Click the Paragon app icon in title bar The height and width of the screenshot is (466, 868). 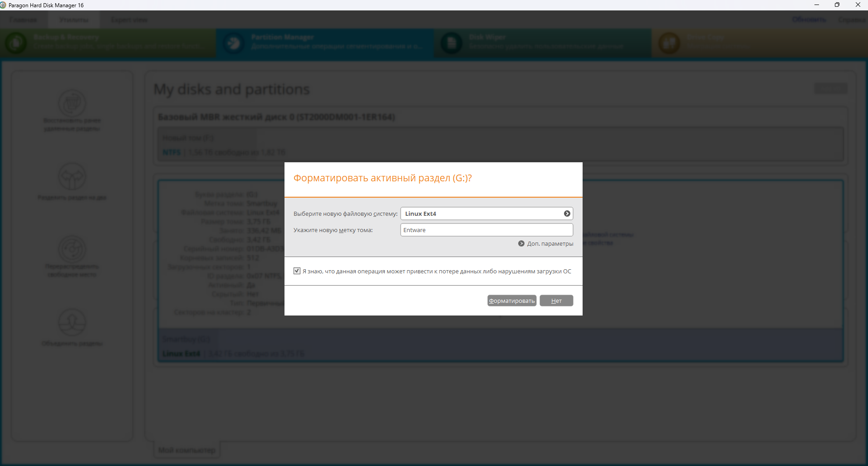tap(3, 5)
